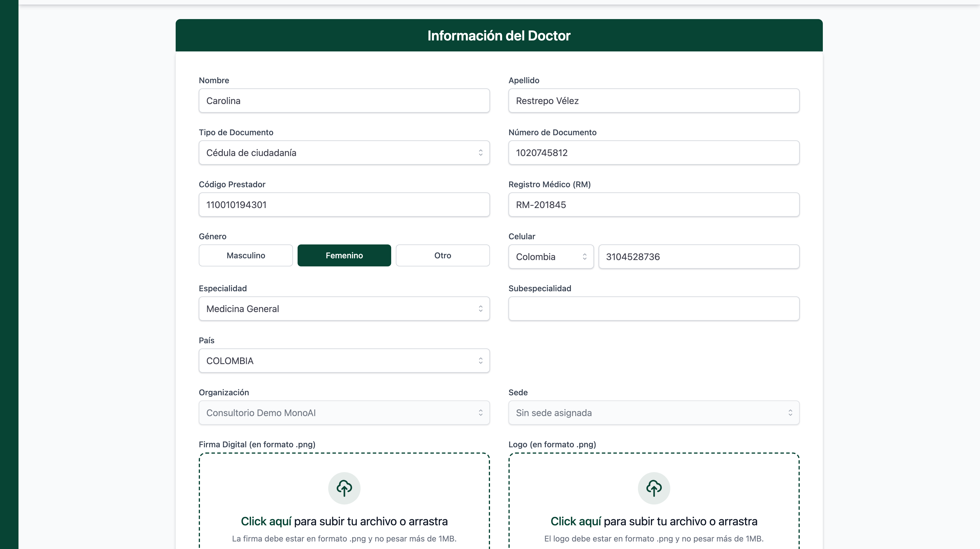Viewport: 980px width, 549px height.
Task: Click 'Click aquí' link in Logo upload area
Action: 576,521
